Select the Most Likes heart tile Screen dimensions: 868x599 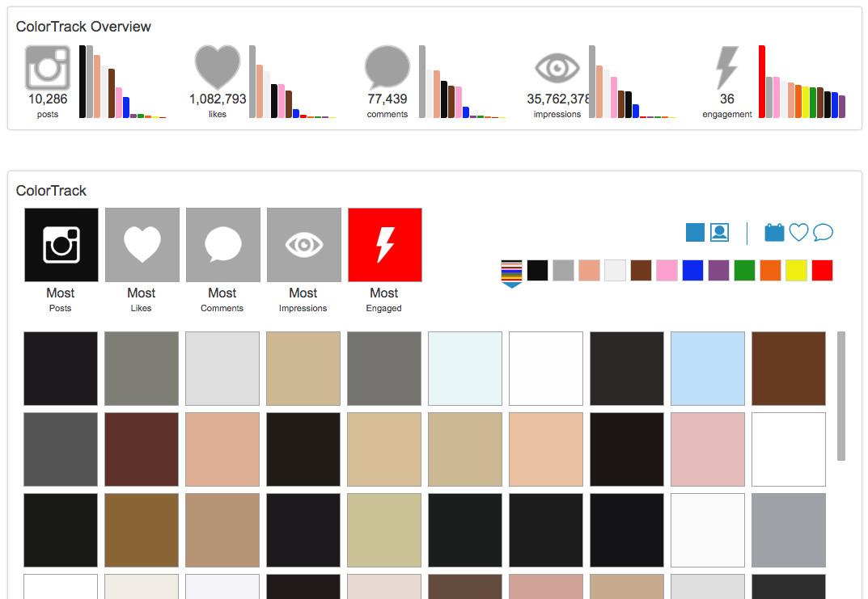tap(142, 245)
